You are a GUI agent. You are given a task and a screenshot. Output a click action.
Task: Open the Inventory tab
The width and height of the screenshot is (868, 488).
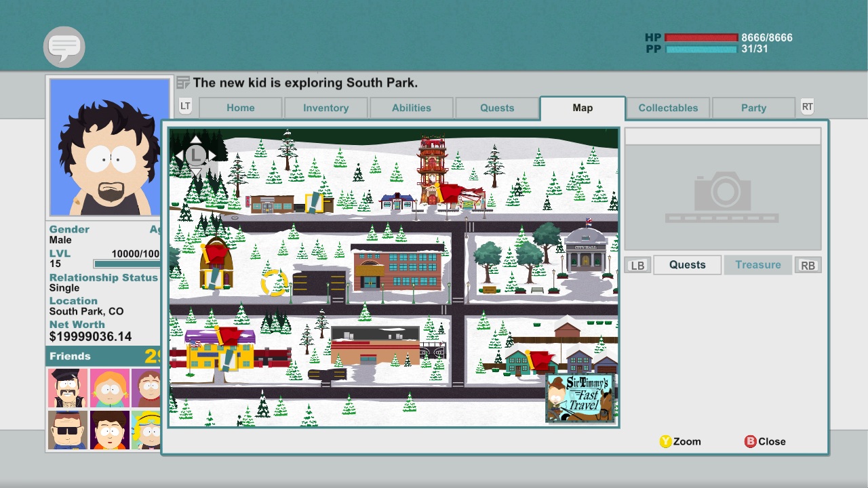click(325, 108)
